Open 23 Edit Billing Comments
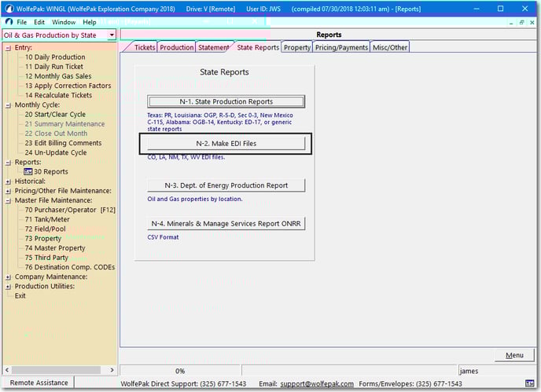 tap(63, 143)
